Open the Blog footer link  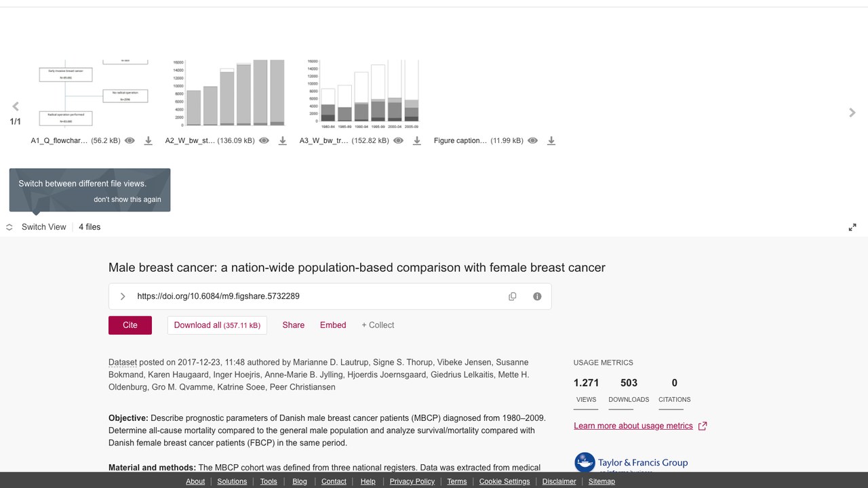click(x=300, y=481)
